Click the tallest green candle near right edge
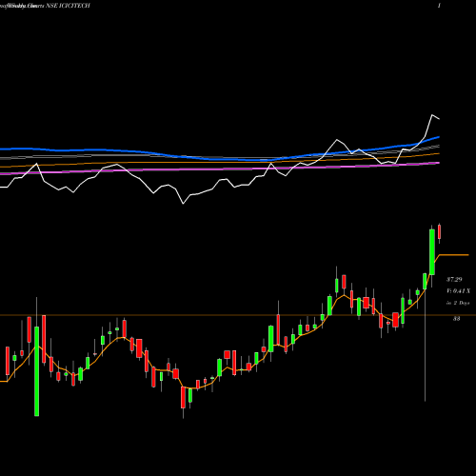This screenshot has width=476, height=476. [432, 252]
